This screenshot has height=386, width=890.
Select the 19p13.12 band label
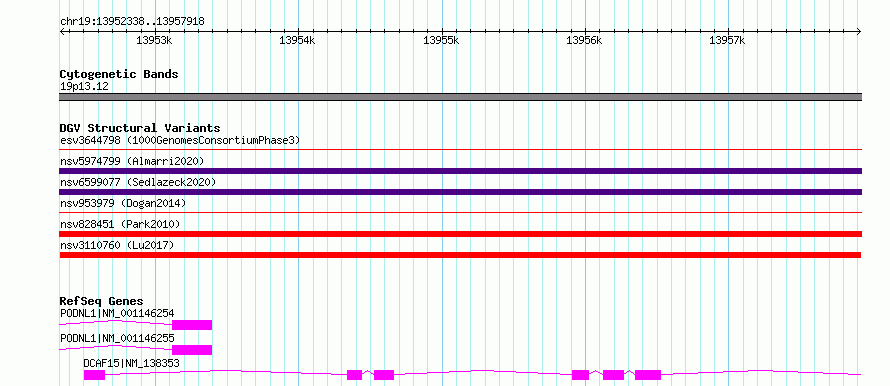pos(85,87)
